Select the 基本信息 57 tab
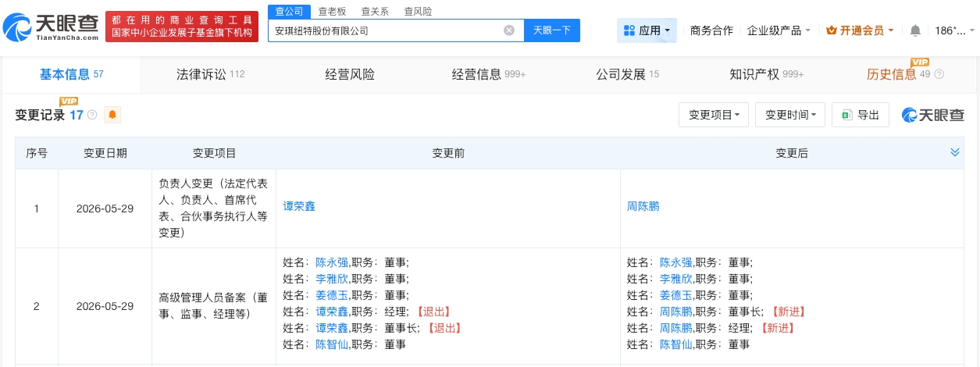This screenshot has height=367, width=980. (71, 74)
